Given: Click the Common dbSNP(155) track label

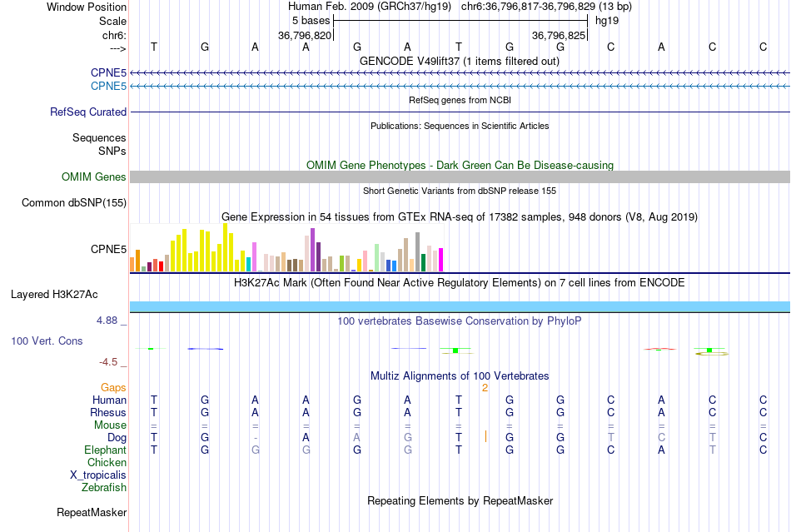Looking at the screenshot, I should 74,202.
